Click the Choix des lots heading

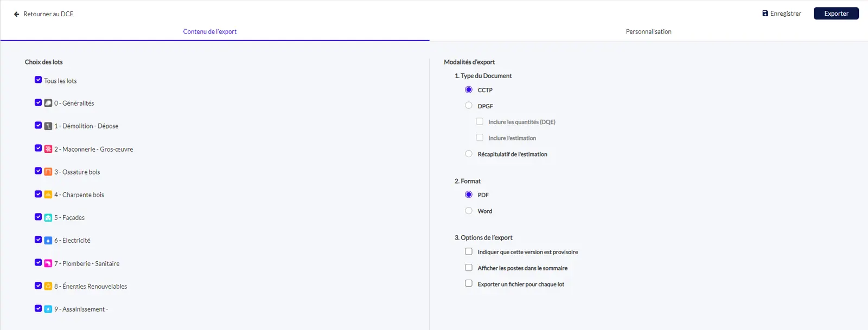pos(44,62)
